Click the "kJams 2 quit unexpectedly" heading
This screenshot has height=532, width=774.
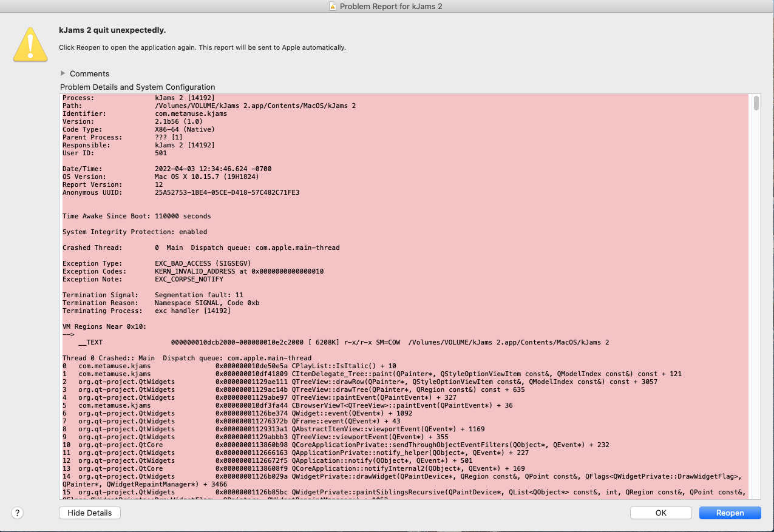(112, 30)
